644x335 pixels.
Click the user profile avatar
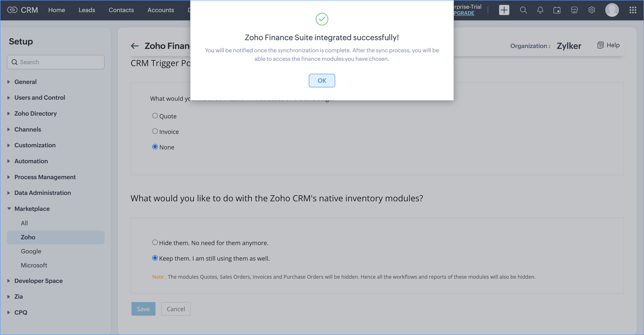click(612, 10)
